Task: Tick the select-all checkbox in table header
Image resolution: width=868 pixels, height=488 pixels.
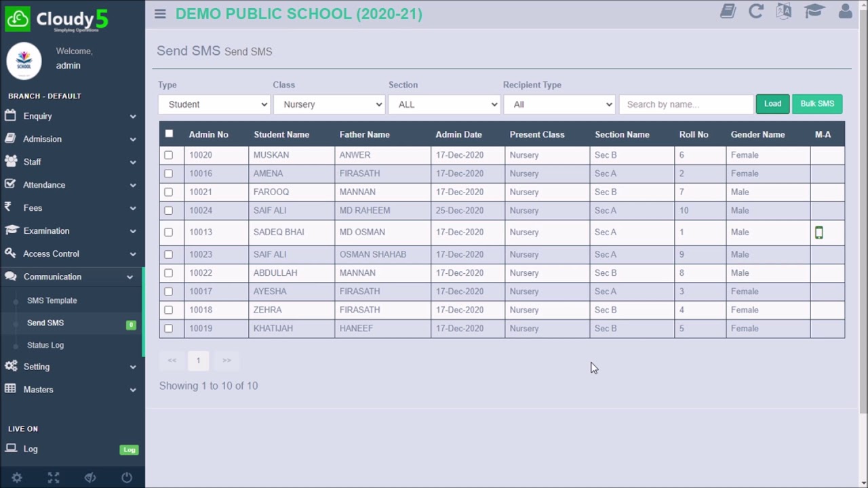Action: click(x=169, y=134)
